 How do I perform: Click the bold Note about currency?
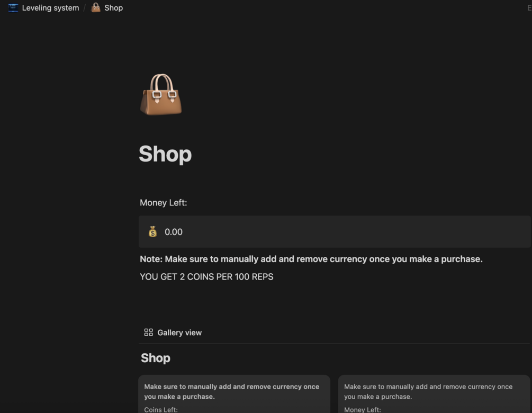tap(311, 259)
